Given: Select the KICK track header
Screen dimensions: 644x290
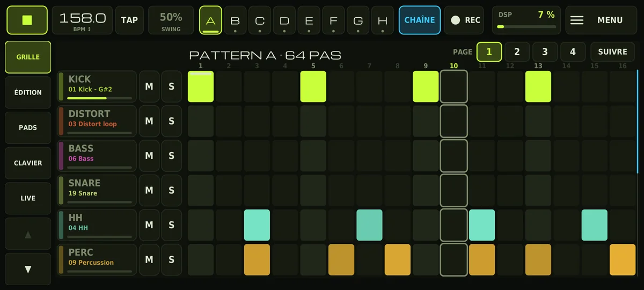Looking at the screenshot, I should click(97, 86).
